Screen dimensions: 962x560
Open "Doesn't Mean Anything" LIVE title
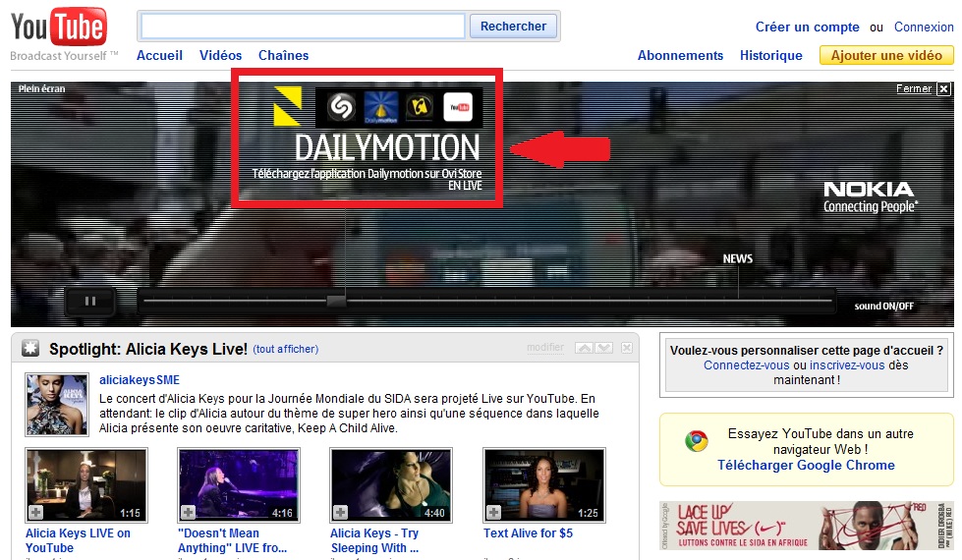click(233, 540)
